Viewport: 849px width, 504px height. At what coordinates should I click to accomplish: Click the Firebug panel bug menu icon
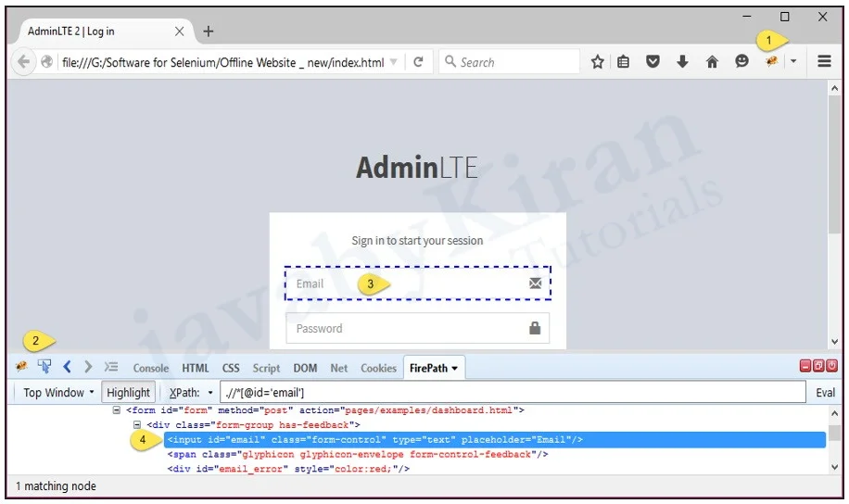tap(21, 367)
